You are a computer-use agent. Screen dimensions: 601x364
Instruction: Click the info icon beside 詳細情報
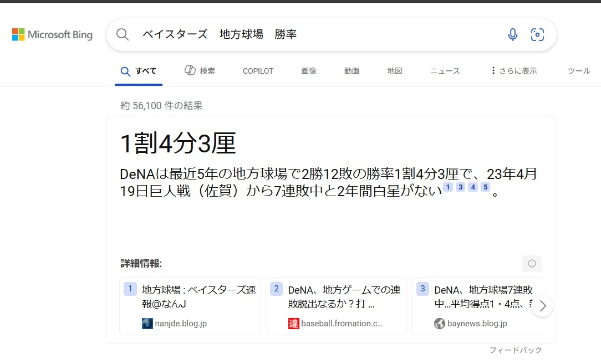pos(532,263)
